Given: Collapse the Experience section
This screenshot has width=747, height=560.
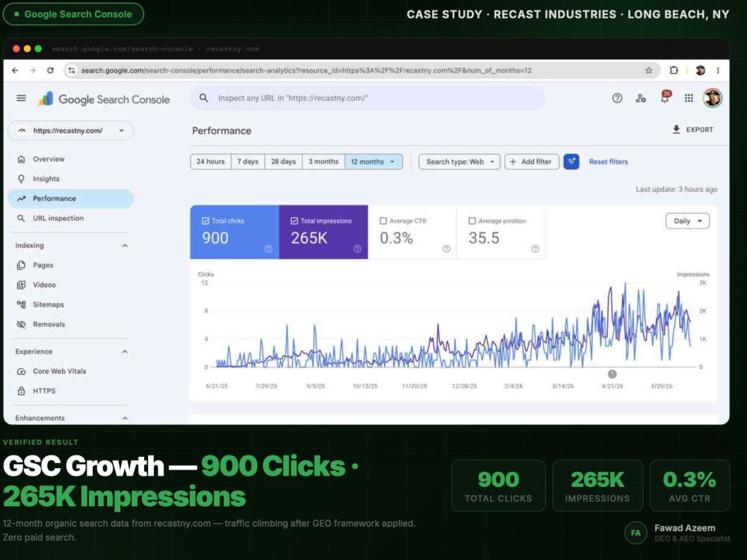Looking at the screenshot, I should [125, 352].
